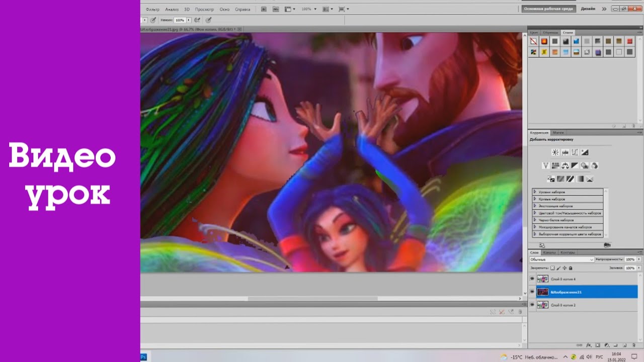Screen dimensions: 644x362
Task: Switch to the Маски tab
Action: point(558,133)
